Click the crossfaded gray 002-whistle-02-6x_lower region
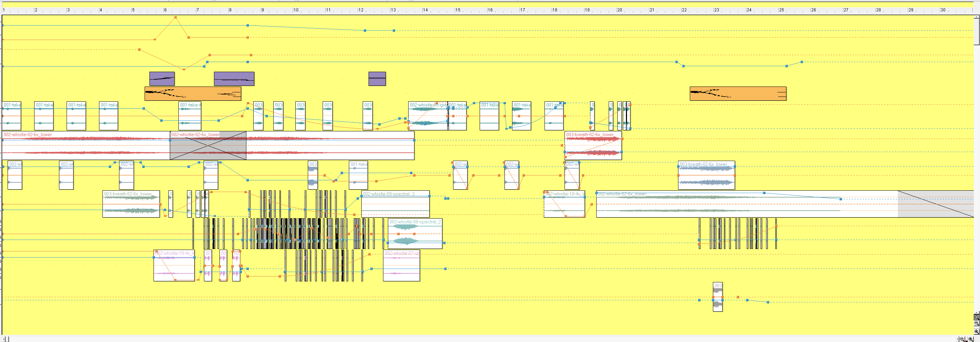The image size is (980, 342). click(208, 145)
